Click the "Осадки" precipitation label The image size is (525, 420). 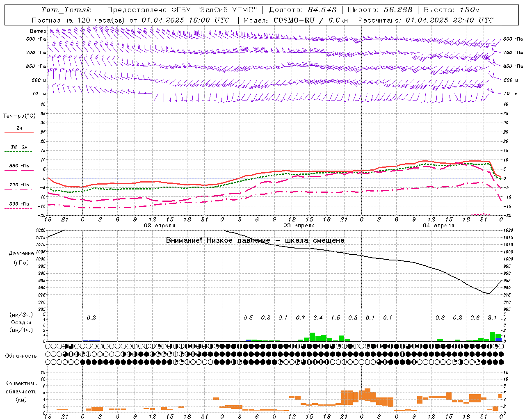click(21, 322)
